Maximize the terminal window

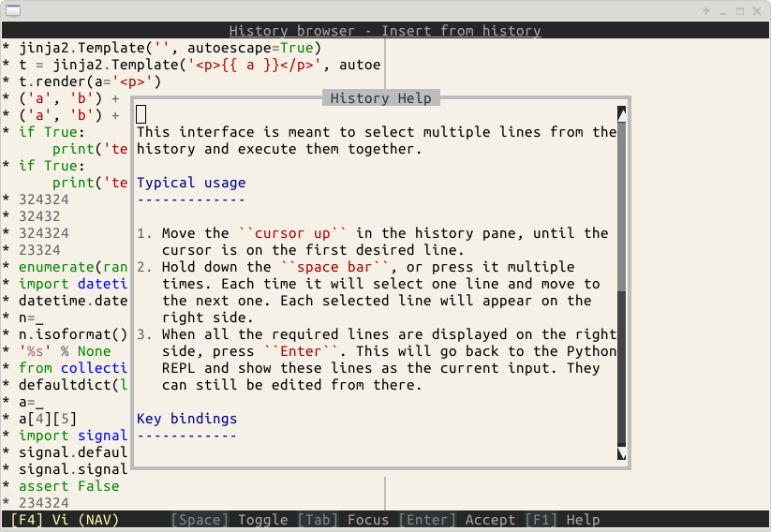[740, 11]
